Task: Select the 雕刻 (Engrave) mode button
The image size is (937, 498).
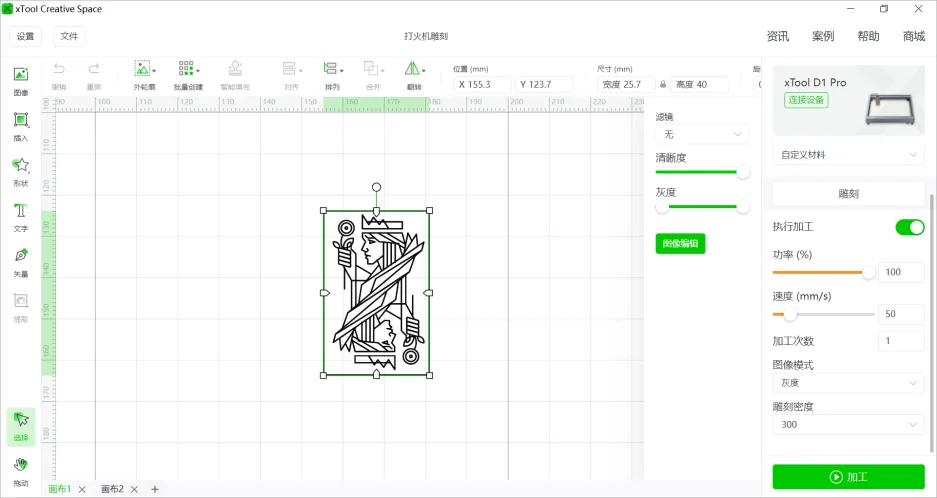Action: (848, 194)
